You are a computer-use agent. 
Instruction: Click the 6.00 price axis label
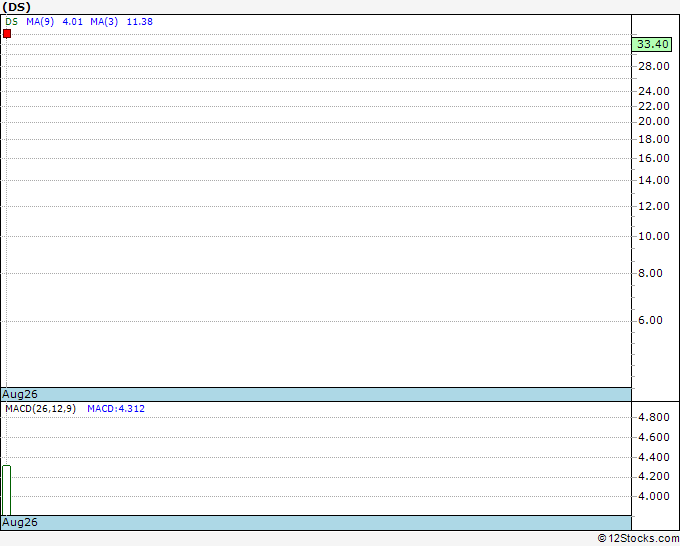tap(650, 320)
